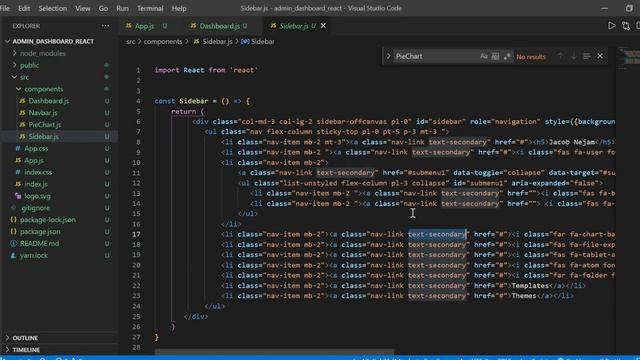Open logo.svg in the explorer
The height and width of the screenshot is (360, 640).
(37, 196)
